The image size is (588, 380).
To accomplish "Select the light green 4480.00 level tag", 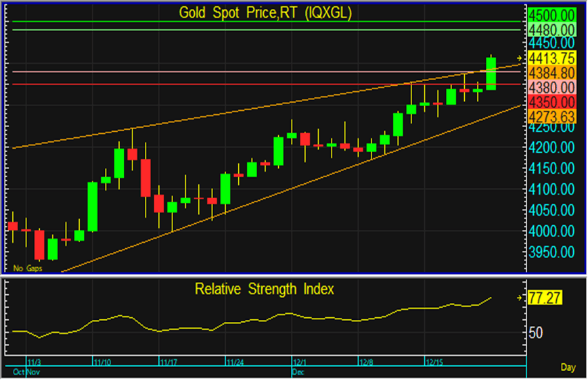I will point(551,30).
